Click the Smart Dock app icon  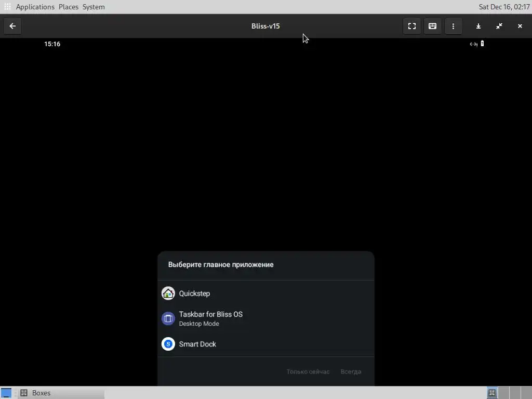(168, 344)
